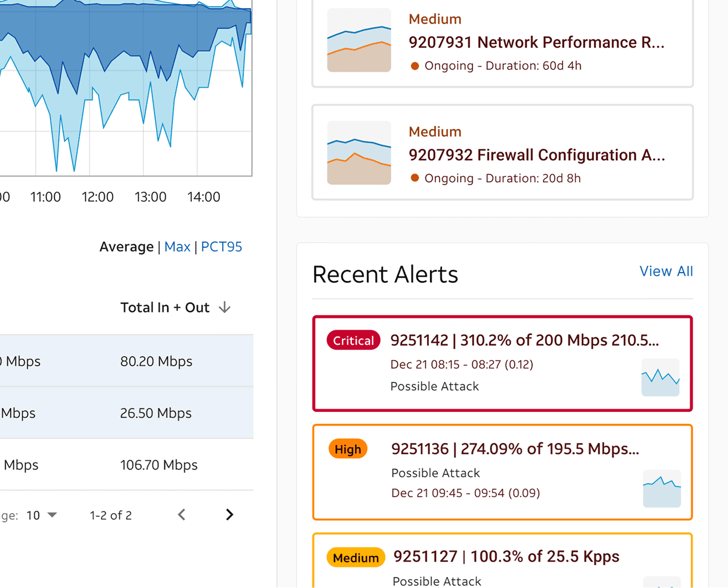The width and height of the screenshot is (728, 588).
Task: Click the Dec 21 08:15 - 08:27 timestamp
Action: [462, 365]
